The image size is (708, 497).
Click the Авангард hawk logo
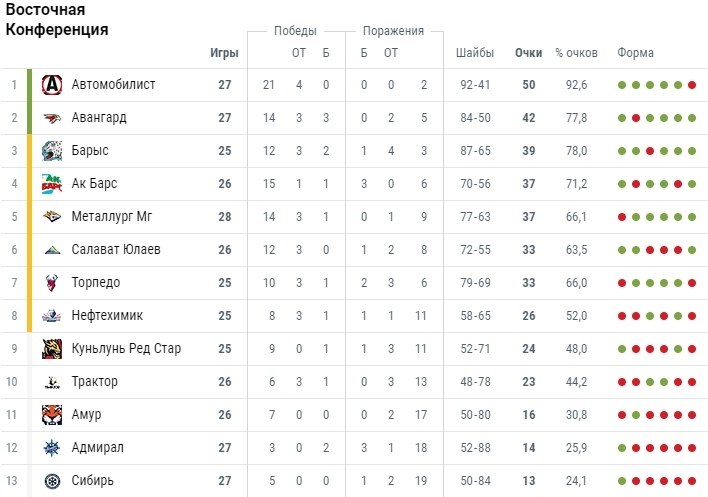click(51, 118)
